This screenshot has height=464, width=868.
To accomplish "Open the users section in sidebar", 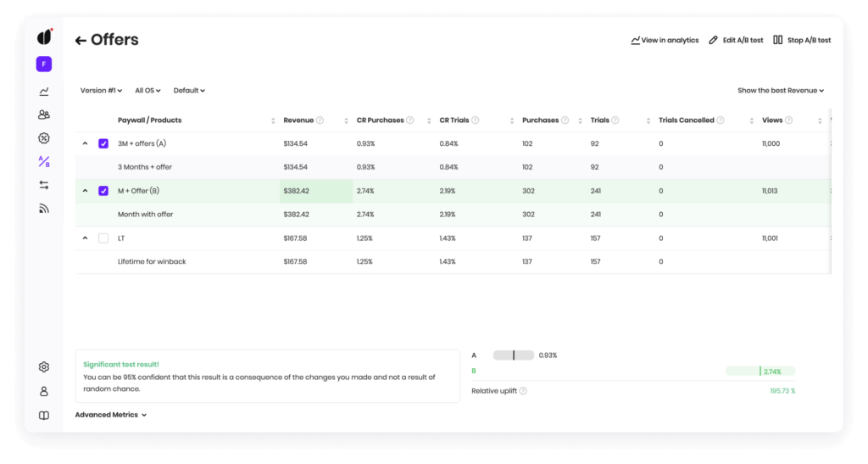I will 44,115.
